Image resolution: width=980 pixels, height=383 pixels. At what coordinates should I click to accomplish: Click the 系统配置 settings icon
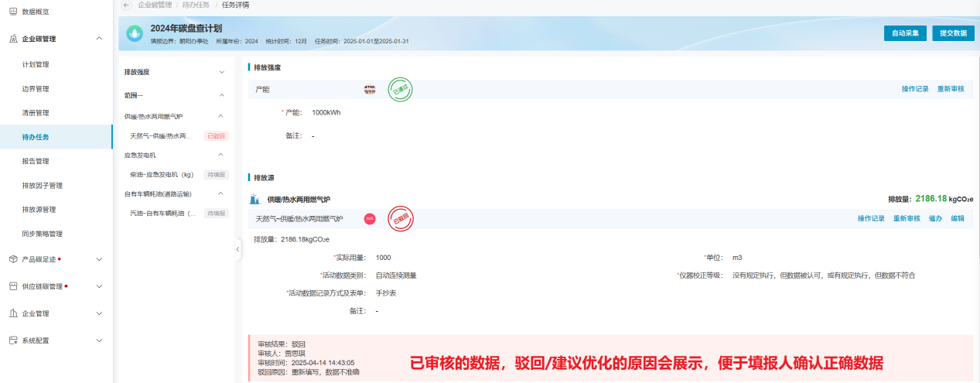coord(13,340)
